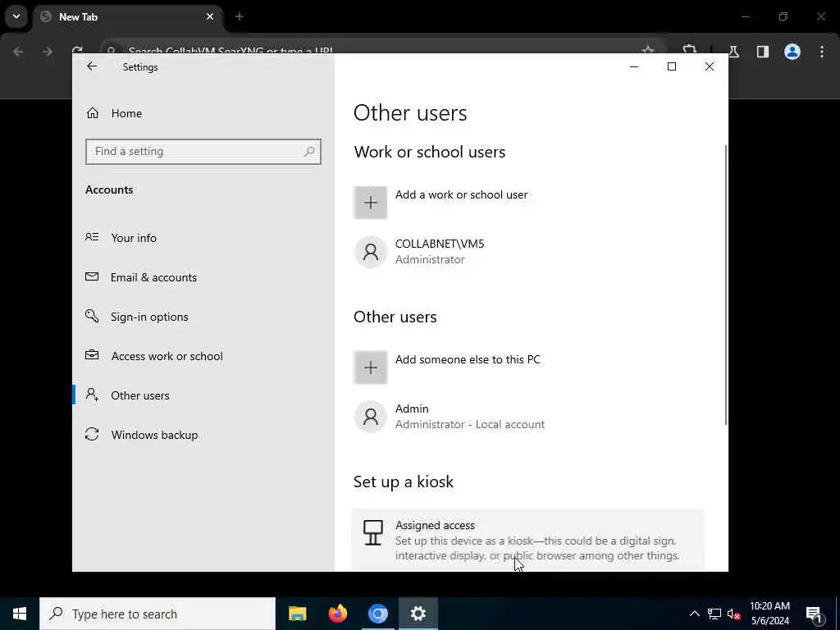Maximize the Settings window

(671, 67)
